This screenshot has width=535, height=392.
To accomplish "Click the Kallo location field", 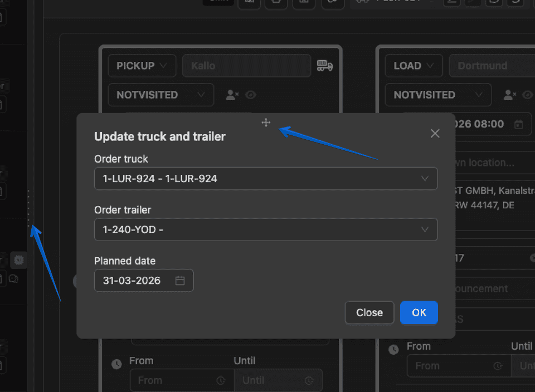I will pos(247,66).
